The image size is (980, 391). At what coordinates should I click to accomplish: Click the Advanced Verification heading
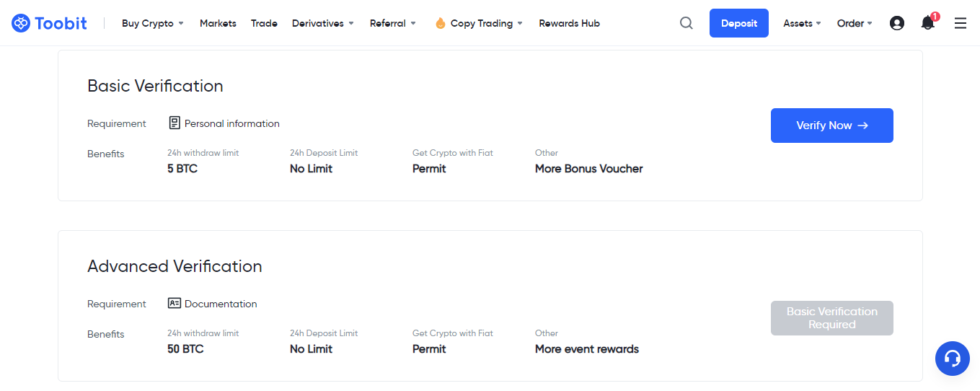tap(175, 266)
